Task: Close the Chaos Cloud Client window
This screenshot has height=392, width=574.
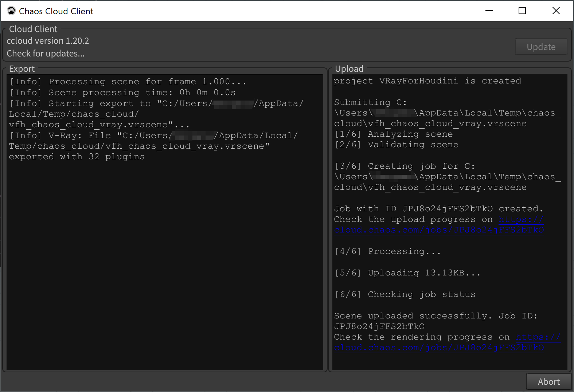Action: click(x=556, y=11)
